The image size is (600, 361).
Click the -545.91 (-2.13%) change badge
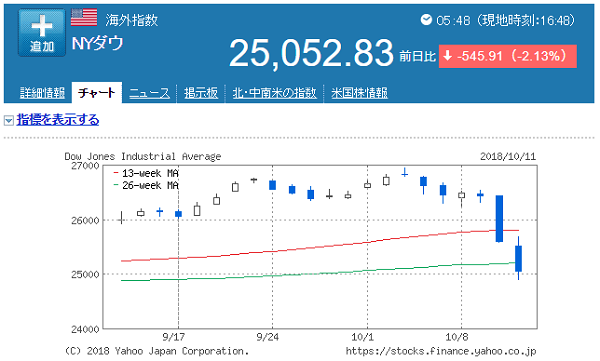coord(508,56)
